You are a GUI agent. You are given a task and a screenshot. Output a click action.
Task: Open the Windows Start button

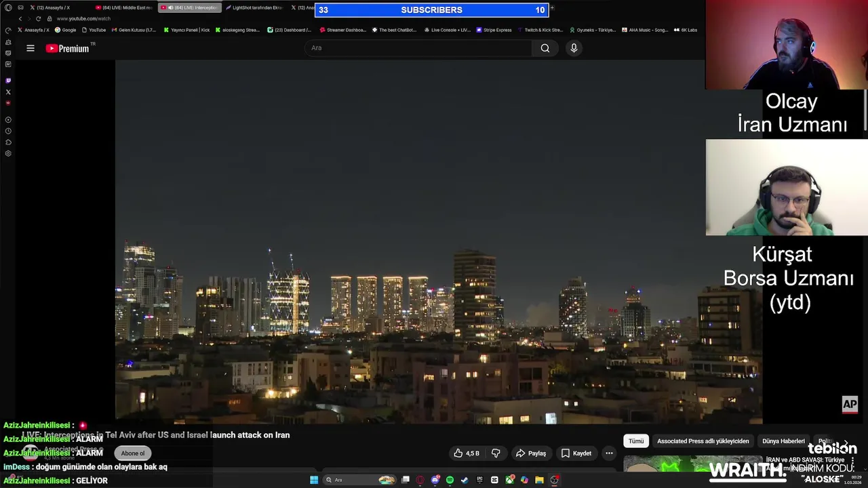(314, 480)
